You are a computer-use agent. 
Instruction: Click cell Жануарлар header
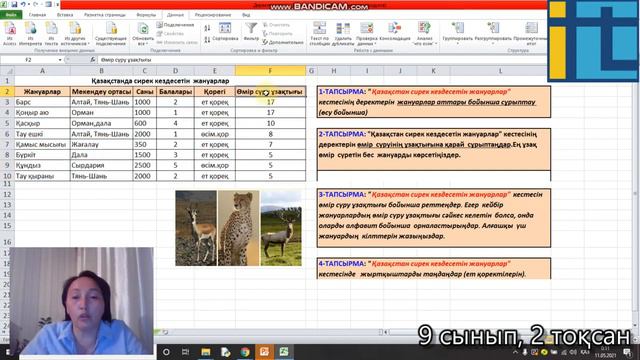(x=42, y=91)
